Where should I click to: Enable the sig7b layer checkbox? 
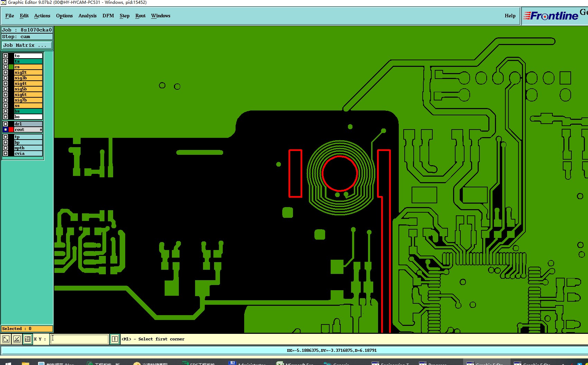[6, 100]
